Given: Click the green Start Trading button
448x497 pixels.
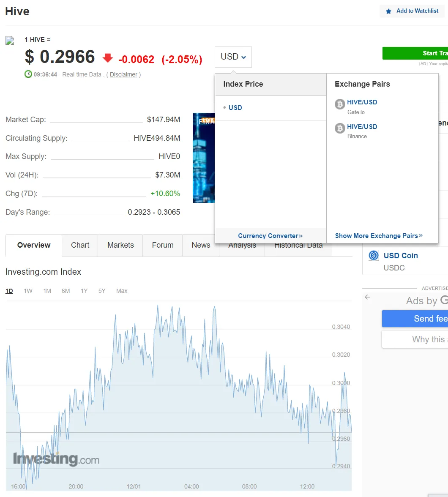Looking at the screenshot, I should (x=415, y=53).
